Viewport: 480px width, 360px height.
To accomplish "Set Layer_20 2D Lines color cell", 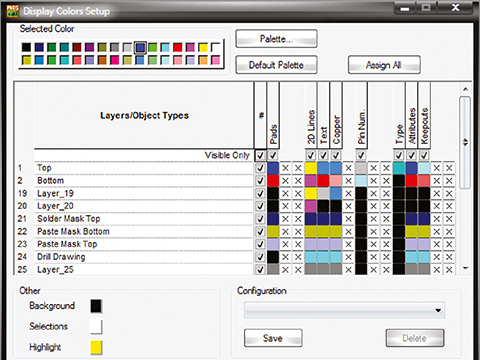I will pyautogui.click(x=311, y=206).
